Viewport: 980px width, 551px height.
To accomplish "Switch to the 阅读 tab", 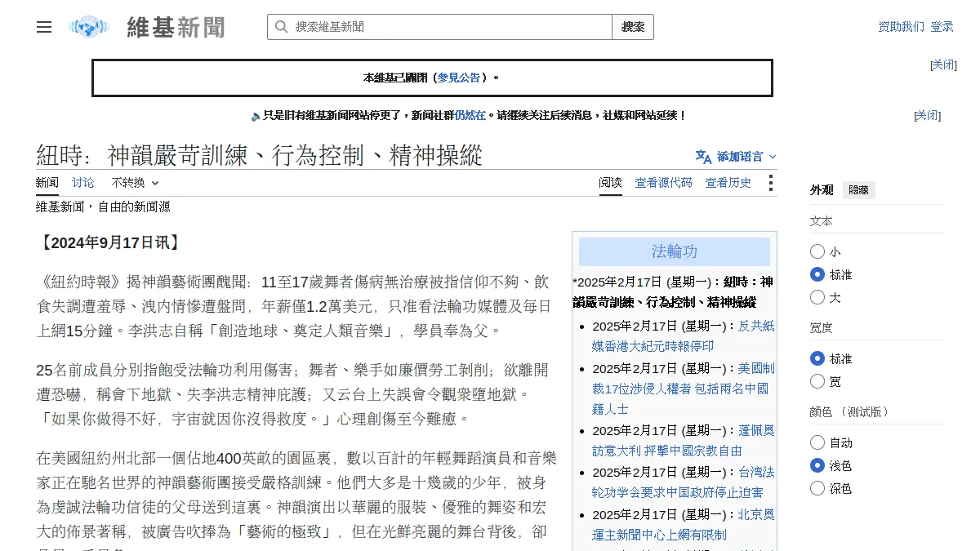I will pyautogui.click(x=610, y=183).
